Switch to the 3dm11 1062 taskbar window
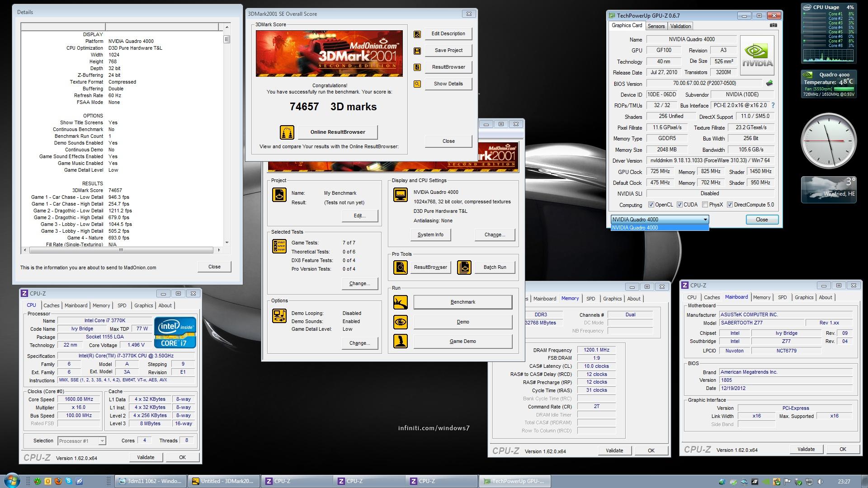 151,481
